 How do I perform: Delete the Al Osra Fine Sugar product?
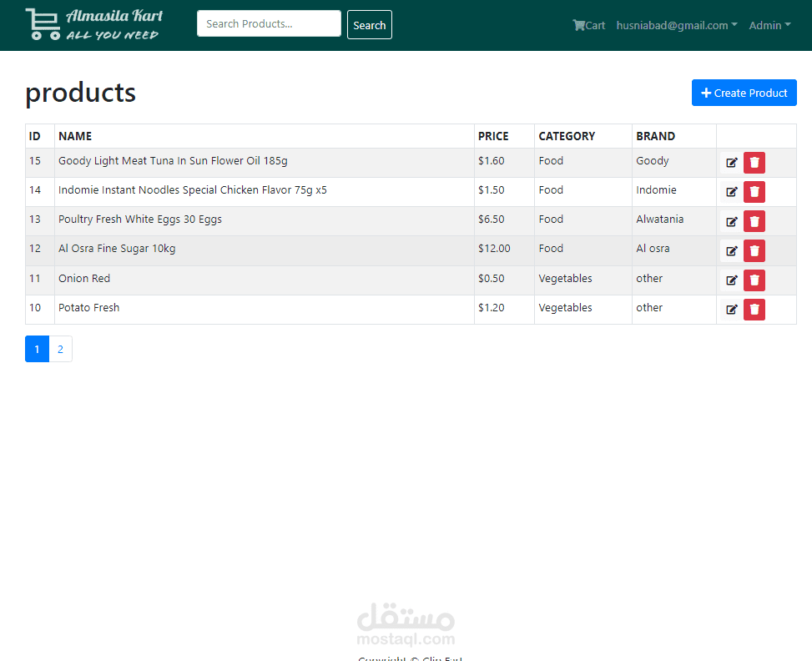[754, 250]
